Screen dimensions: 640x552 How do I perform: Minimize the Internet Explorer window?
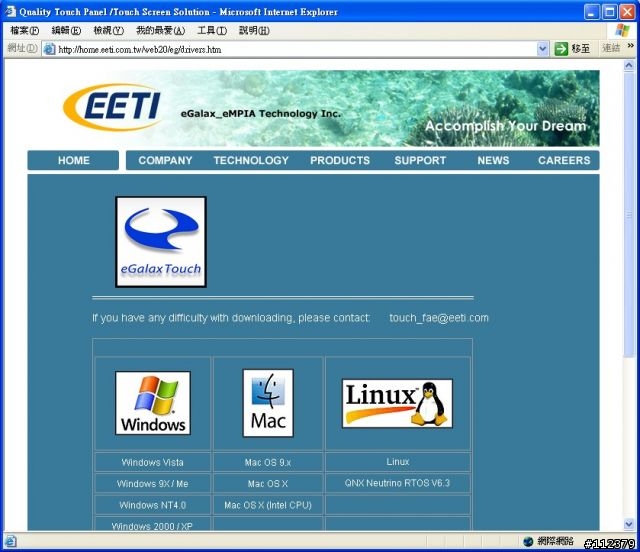pos(592,12)
